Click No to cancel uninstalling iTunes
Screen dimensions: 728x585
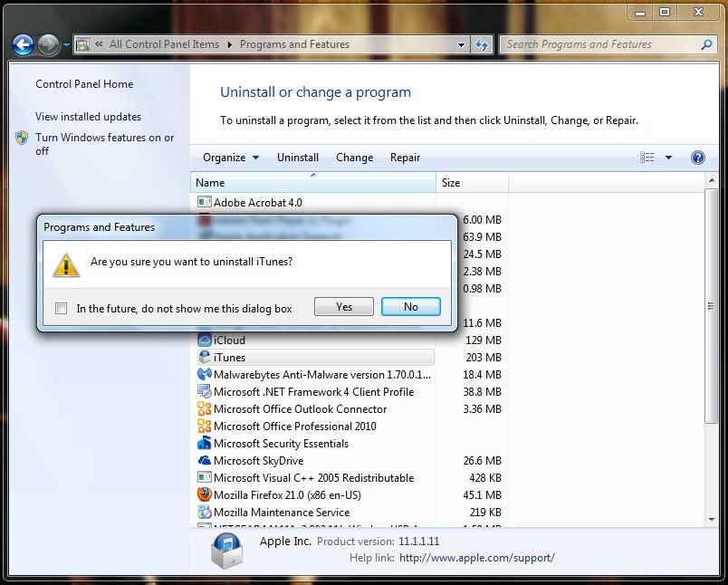click(x=411, y=307)
